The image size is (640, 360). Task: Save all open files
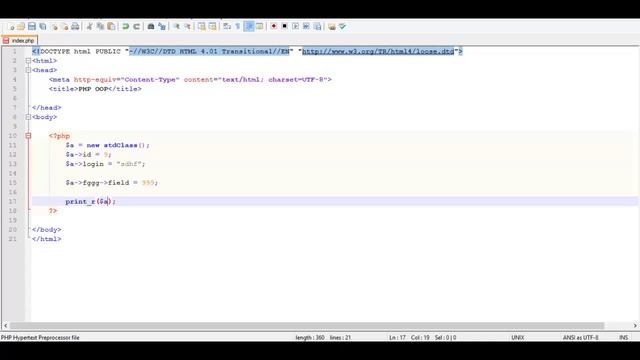tap(42, 27)
